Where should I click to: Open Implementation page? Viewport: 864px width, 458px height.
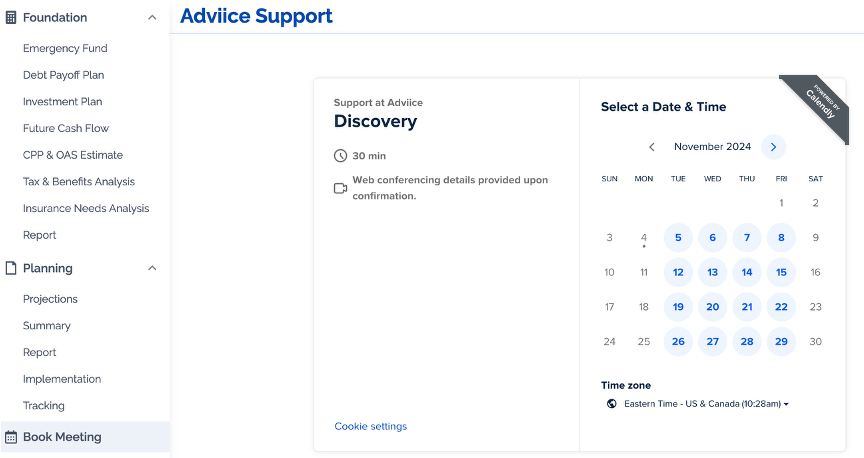click(62, 379)
